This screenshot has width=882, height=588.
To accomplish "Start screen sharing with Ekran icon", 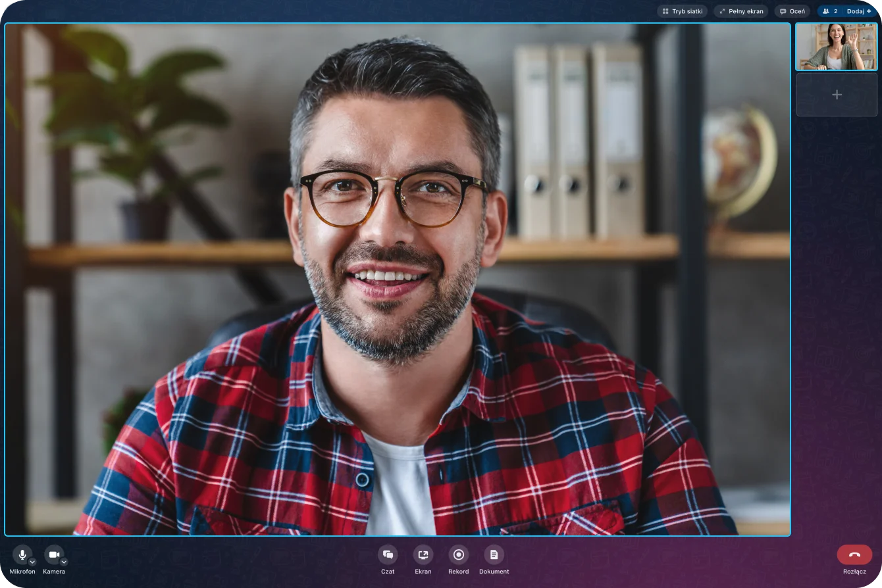I will 423,554.
